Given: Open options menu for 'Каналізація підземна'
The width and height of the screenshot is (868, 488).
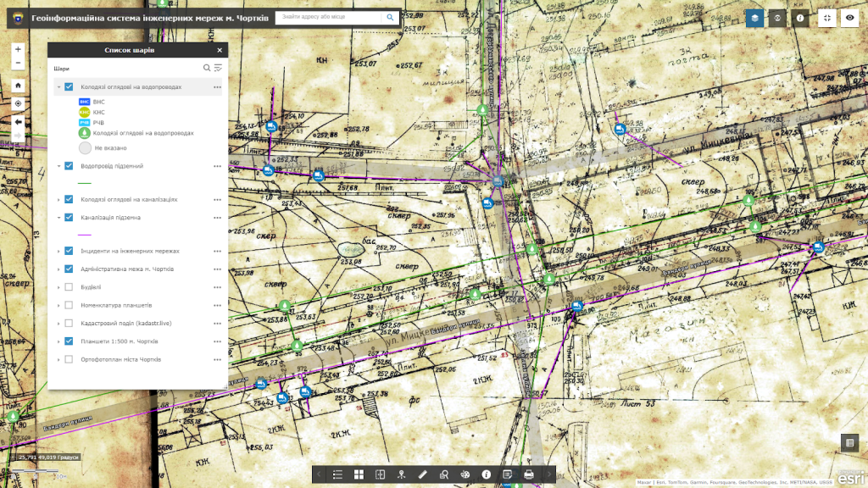Looking at the screenshot, I should [217, 218].
